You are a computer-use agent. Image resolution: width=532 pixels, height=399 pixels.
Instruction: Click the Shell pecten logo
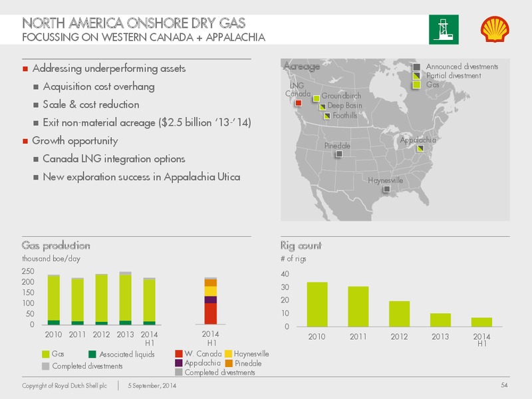tap(495, 29)
